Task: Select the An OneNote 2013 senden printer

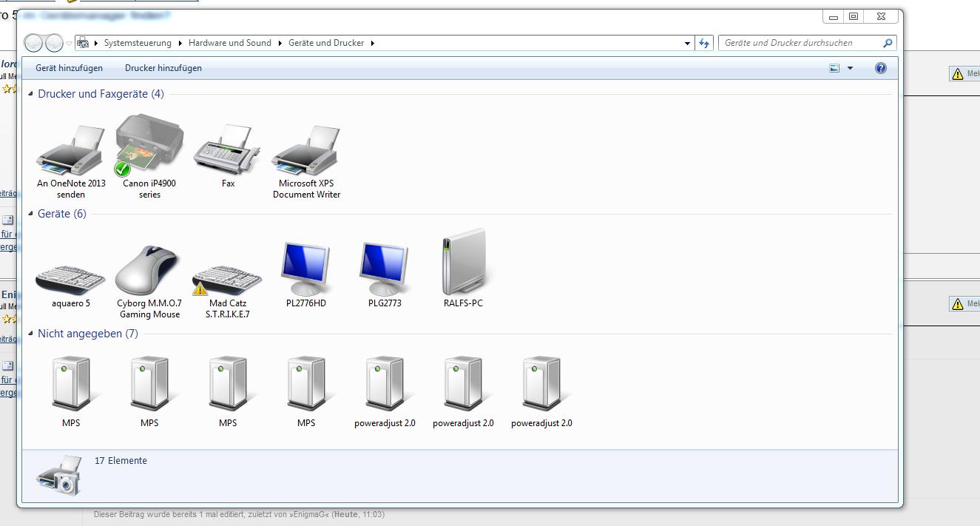Action: [x=71, y=161]
